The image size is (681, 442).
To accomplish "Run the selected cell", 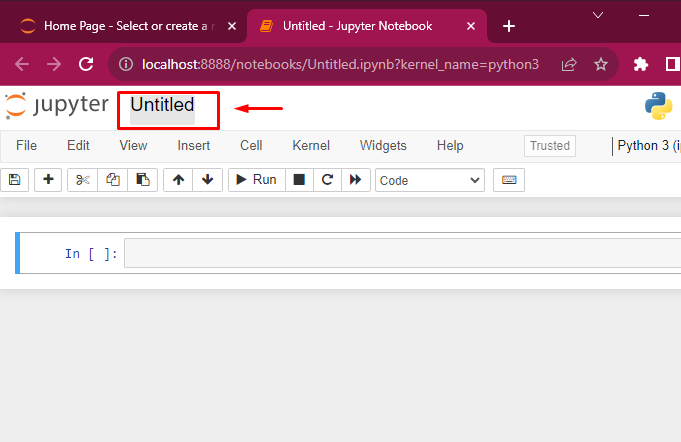I will click(x=257, y=180).
